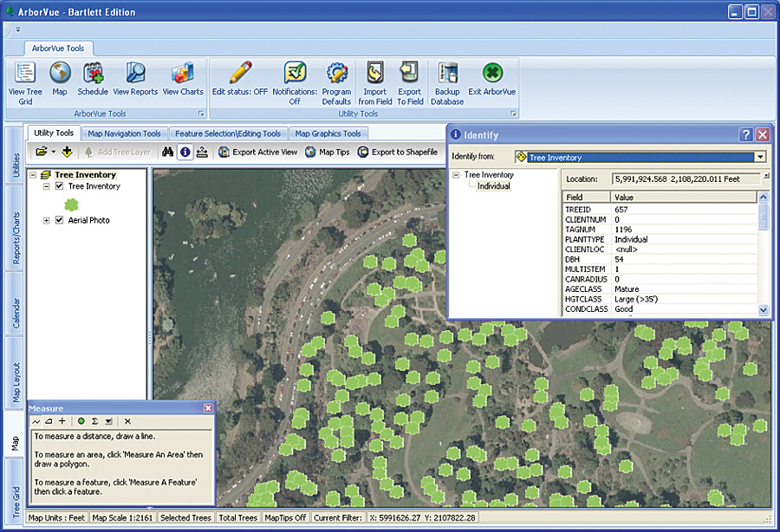The image size is (780, 532).
Task: Click Export to Shapefile button
Action: [396, 152]
